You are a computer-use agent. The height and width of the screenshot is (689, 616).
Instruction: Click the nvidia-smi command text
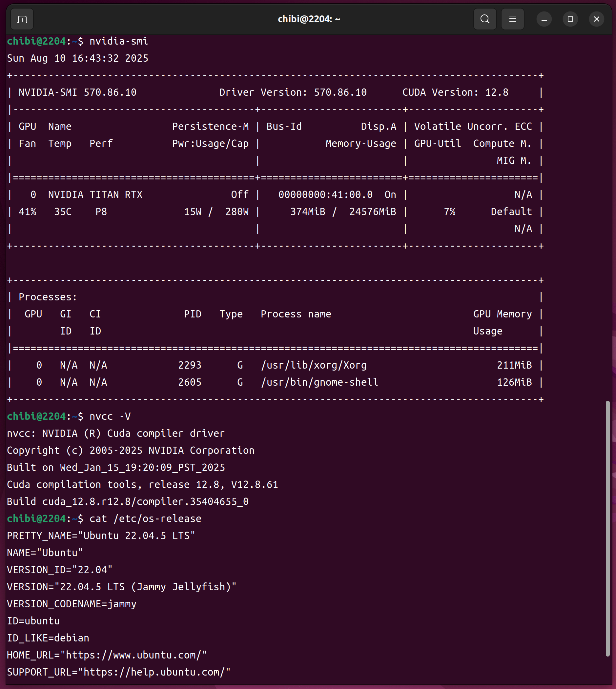tap(118, 41)
